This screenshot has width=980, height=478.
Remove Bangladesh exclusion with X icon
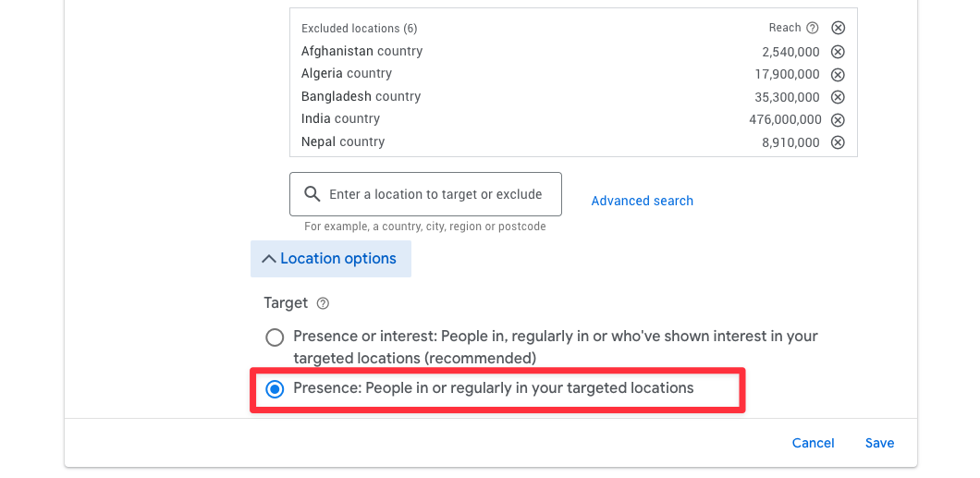point(838,97)
